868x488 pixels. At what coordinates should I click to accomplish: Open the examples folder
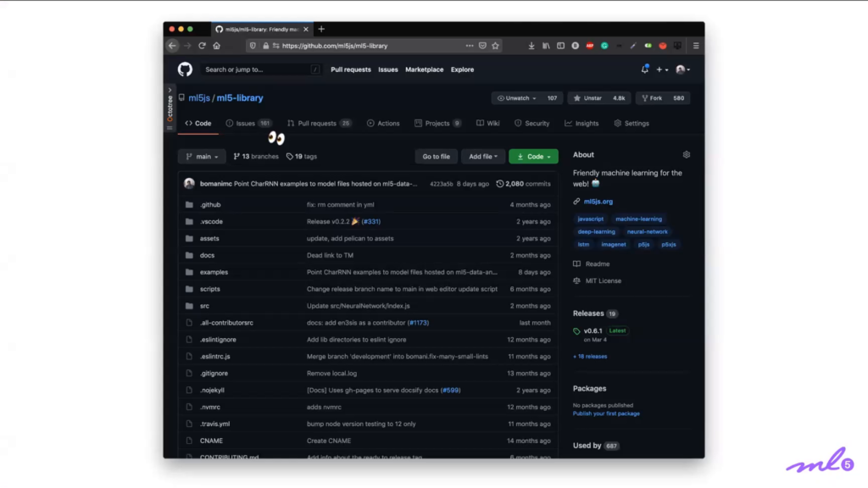point(214,272)
